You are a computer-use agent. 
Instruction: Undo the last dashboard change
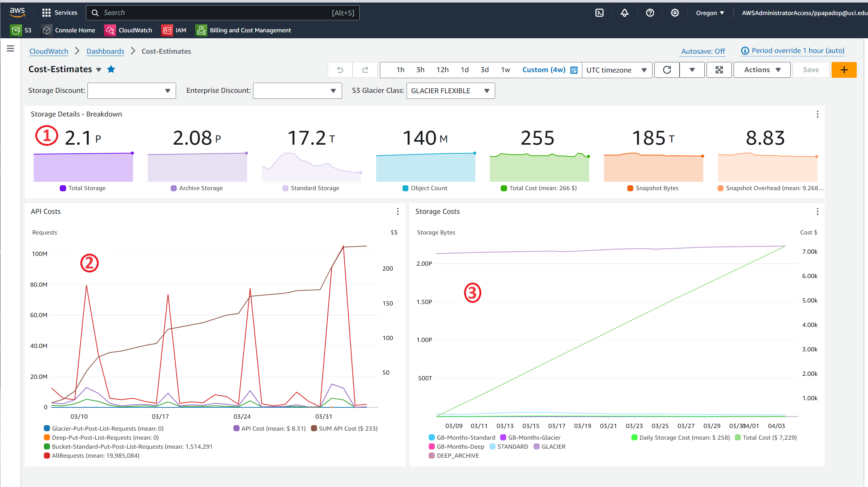(340, 70)
